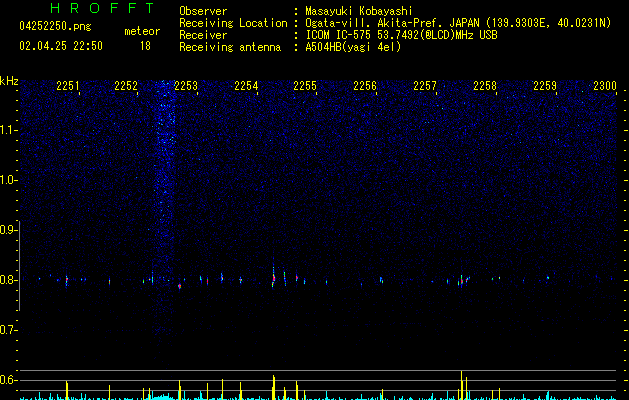Click observer name Masayuki Kobayashi
The height and width of the screenshot is (400, 629).
pos(359,11)
